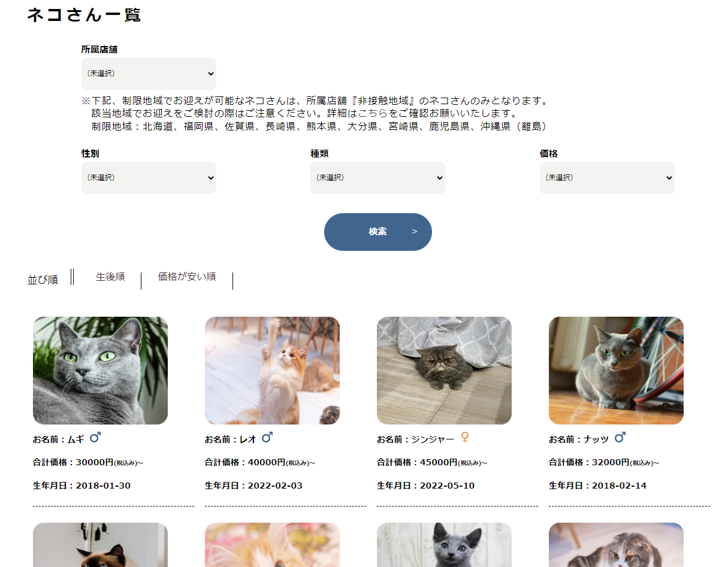
Task: Open the Scottish Fold thumbnail in second row
Action: point(616,545)
